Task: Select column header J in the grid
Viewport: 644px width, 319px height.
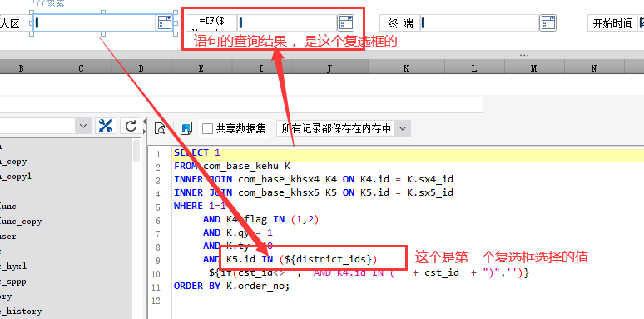Action: 329,69
